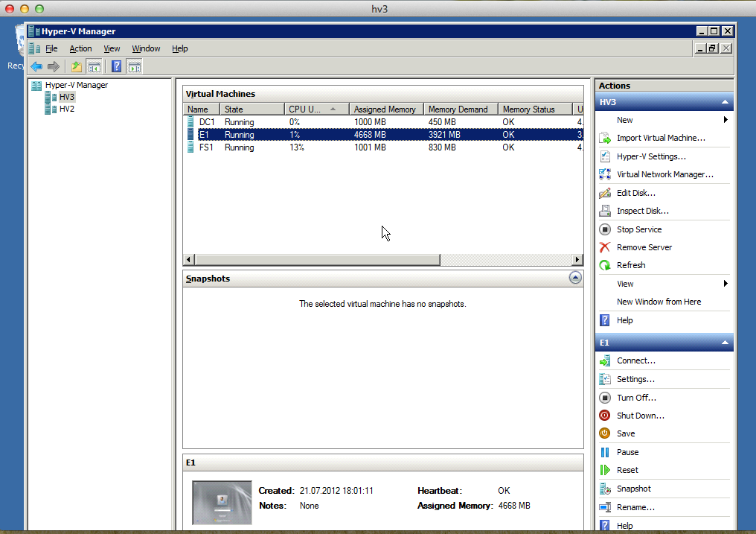Select Hyper-V Manager root node

76,85
